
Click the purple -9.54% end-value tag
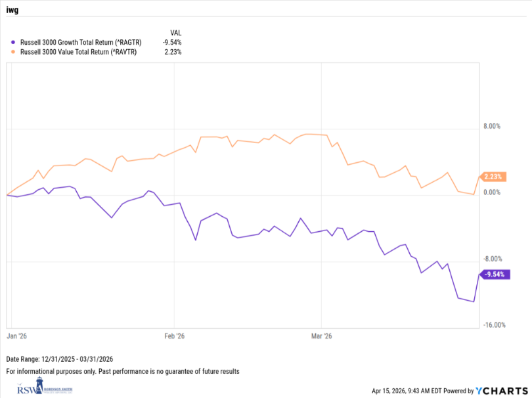tap(494, 275)
